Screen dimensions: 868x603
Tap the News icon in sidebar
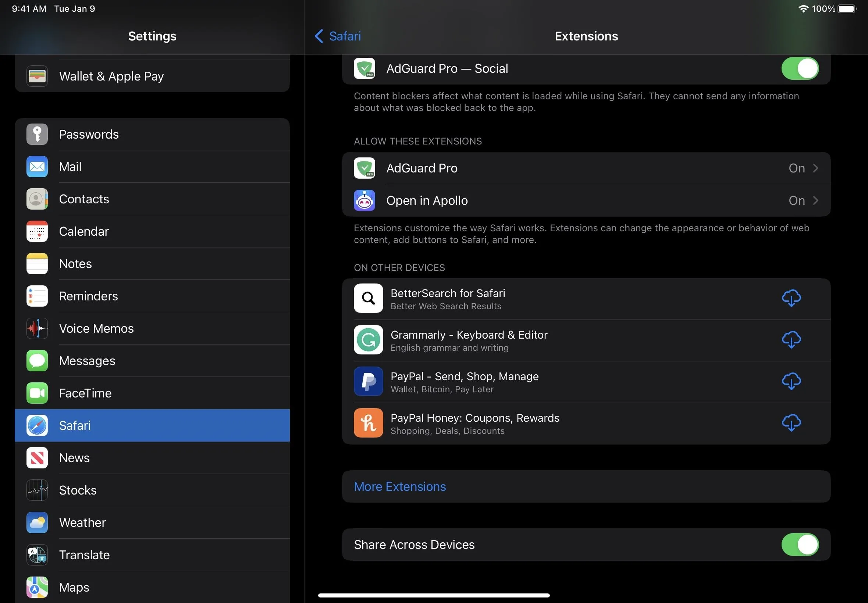click(x=37, y=458)
